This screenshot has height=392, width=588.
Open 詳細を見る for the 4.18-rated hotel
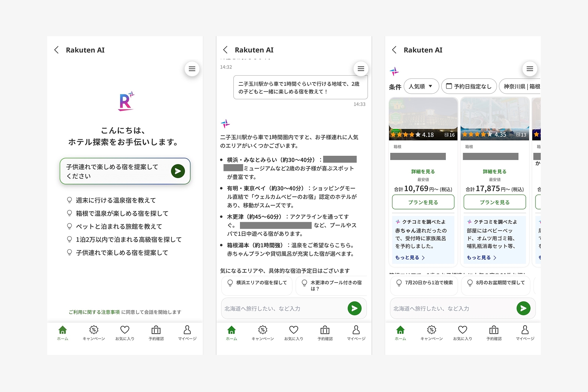[423, 171]
